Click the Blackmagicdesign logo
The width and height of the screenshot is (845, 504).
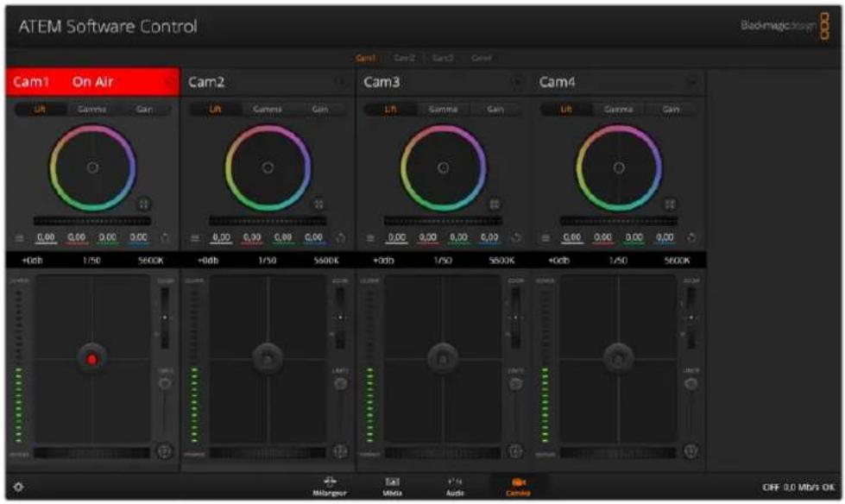click(785, 26)
